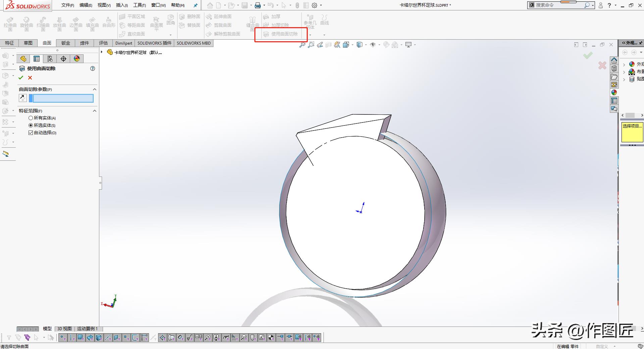The height and width of the screenshot is (349, 644).
Task: Click the 3D 视图 bottom tab
Action: (x=64, y=329)
